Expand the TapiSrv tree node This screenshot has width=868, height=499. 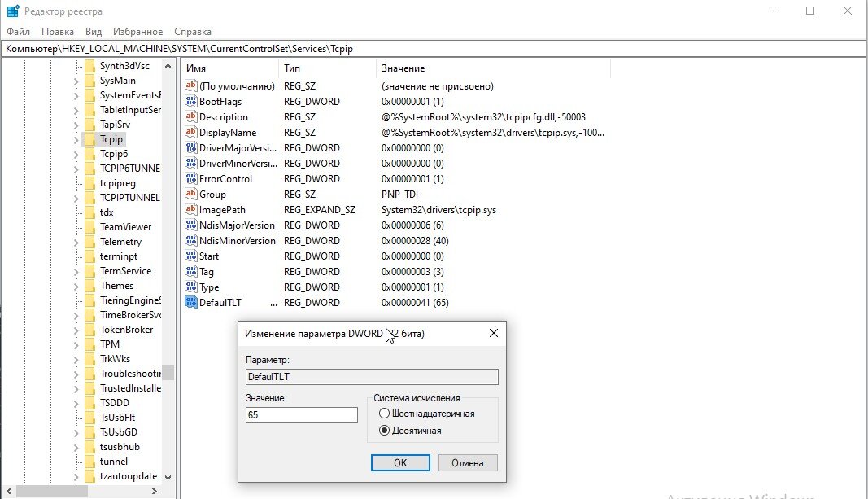click(76, 125)
